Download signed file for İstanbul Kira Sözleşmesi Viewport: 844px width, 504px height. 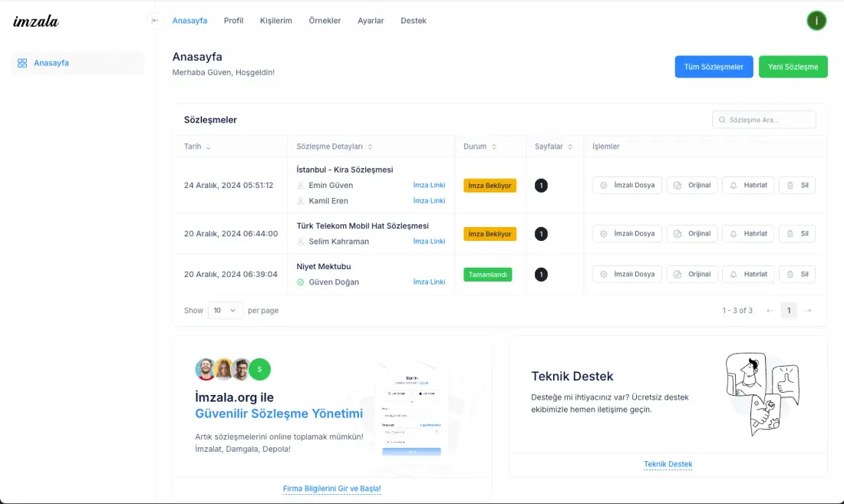(x=627, y=185)
